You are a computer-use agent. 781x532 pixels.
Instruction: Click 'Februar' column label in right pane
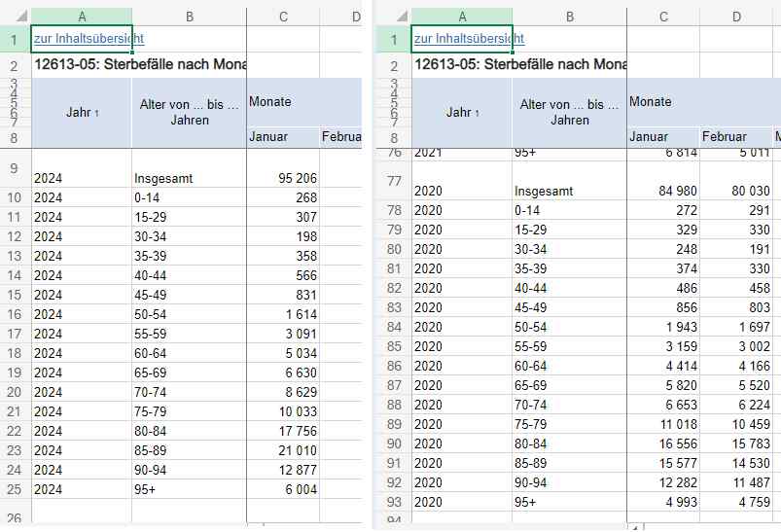coord(725,137)
